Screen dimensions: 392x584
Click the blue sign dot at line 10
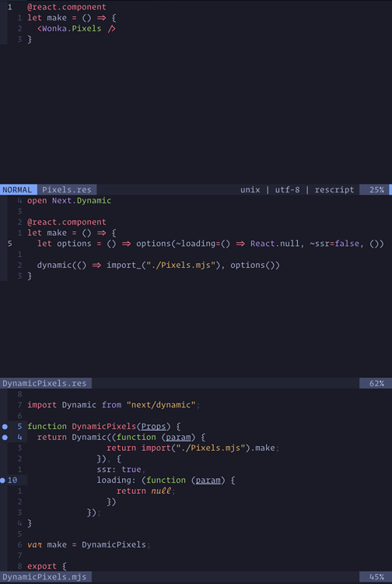click(2, 480)
